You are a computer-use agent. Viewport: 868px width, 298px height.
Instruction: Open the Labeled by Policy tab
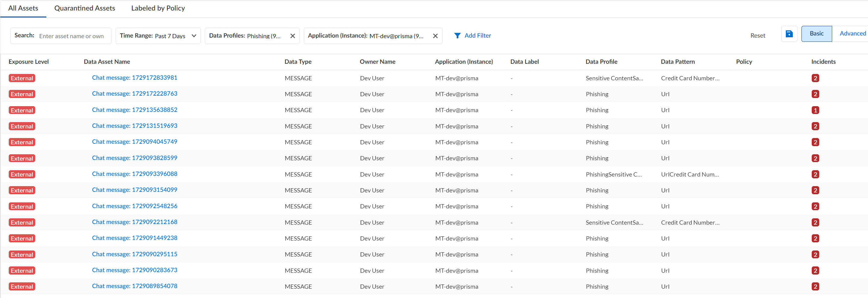pos(158,8)
